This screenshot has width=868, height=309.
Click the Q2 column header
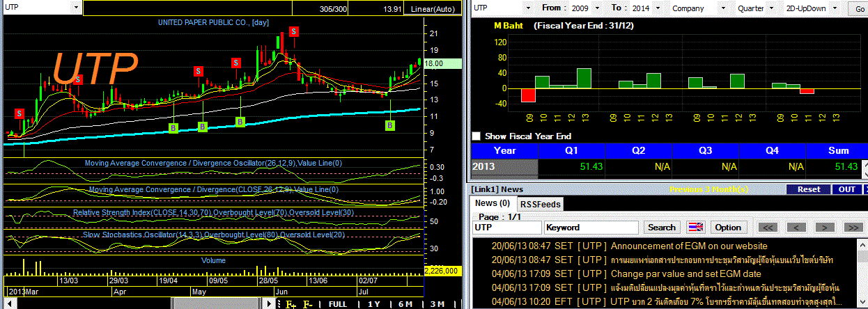click(x=639, y=150)
